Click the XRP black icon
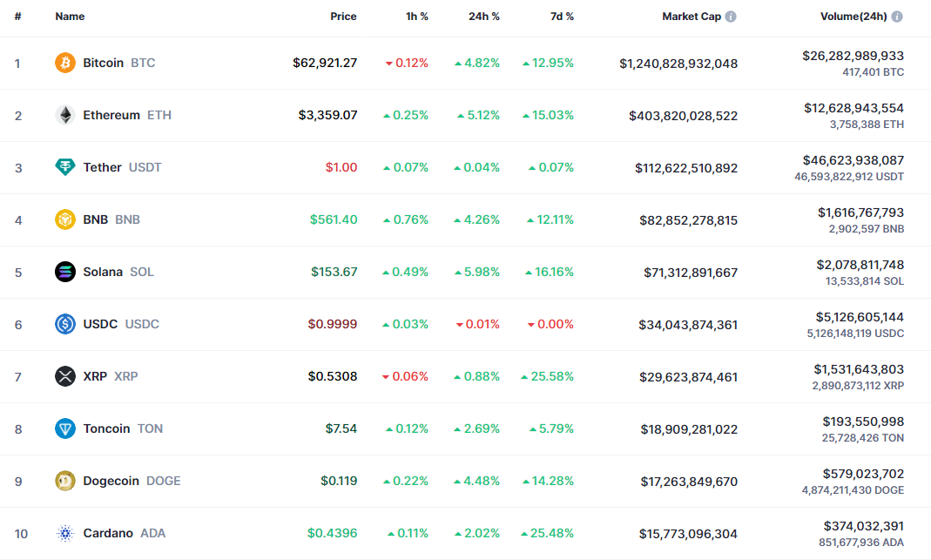Viewport: 931px width, 560px height. (65, 376)
